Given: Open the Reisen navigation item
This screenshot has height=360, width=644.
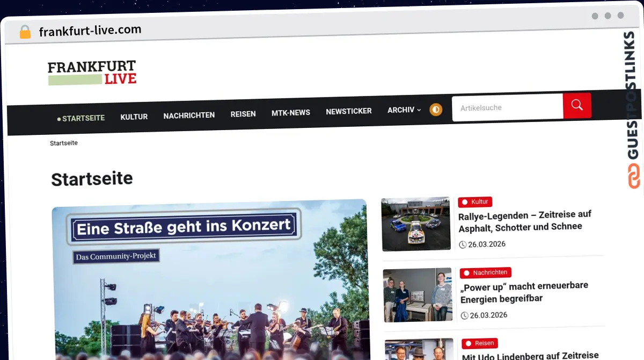Looking at the screenshot, I should pyautogui.click(x=243, y=114).
